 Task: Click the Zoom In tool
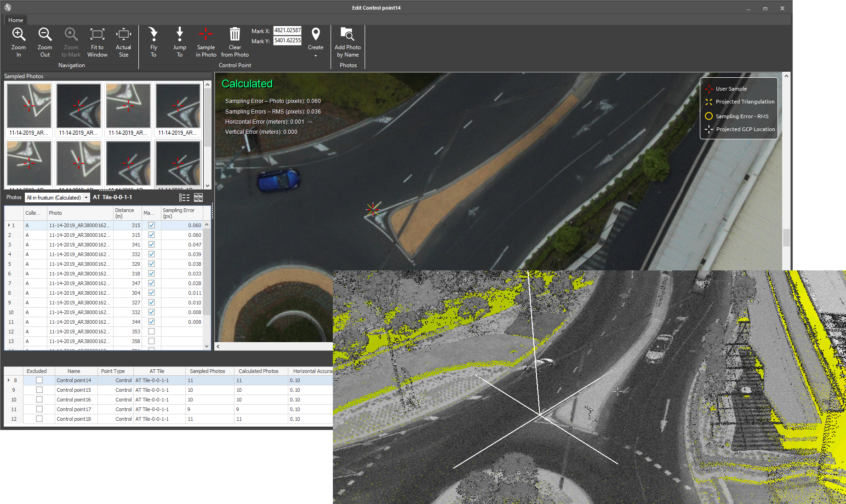[x=18, y=42]
